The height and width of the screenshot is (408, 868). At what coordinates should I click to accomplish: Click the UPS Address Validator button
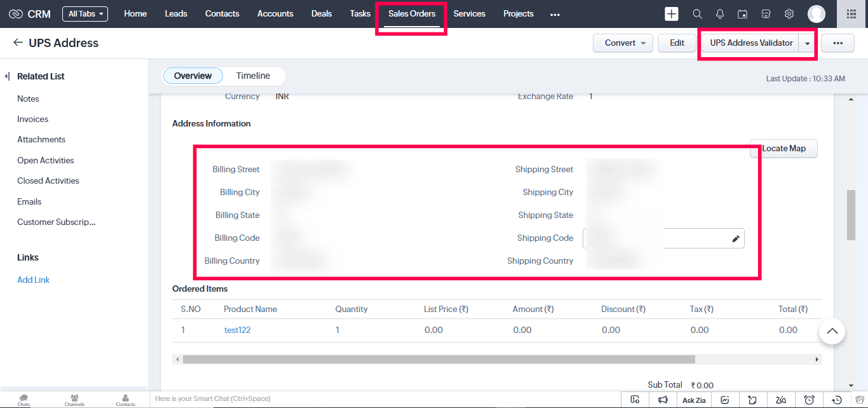tap(751, 43)
